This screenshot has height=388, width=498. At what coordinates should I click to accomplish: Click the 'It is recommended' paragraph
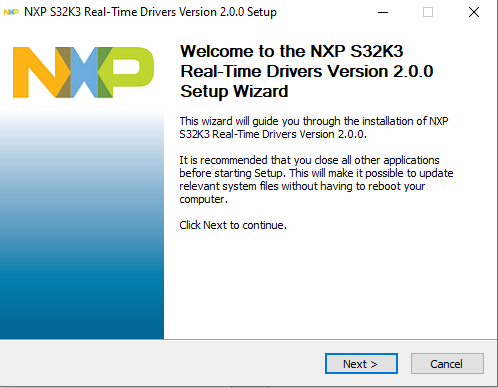pyautogui.click(x=316, y=179)
